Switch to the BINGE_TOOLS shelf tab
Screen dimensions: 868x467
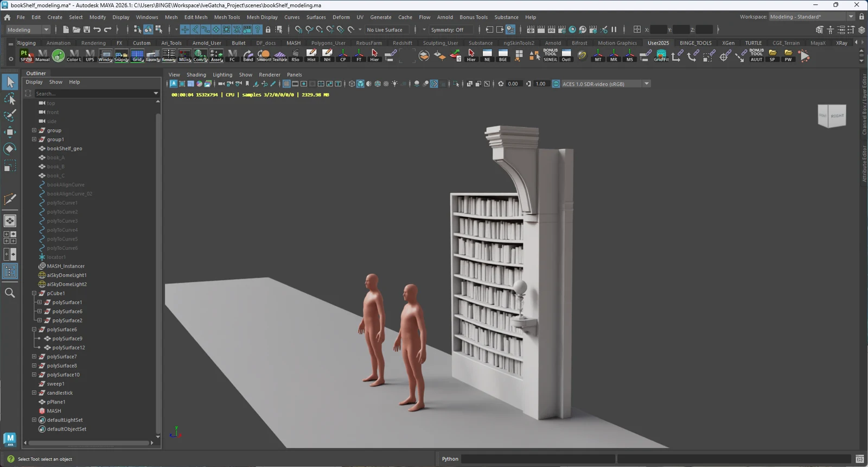click(x=695, y=43)
